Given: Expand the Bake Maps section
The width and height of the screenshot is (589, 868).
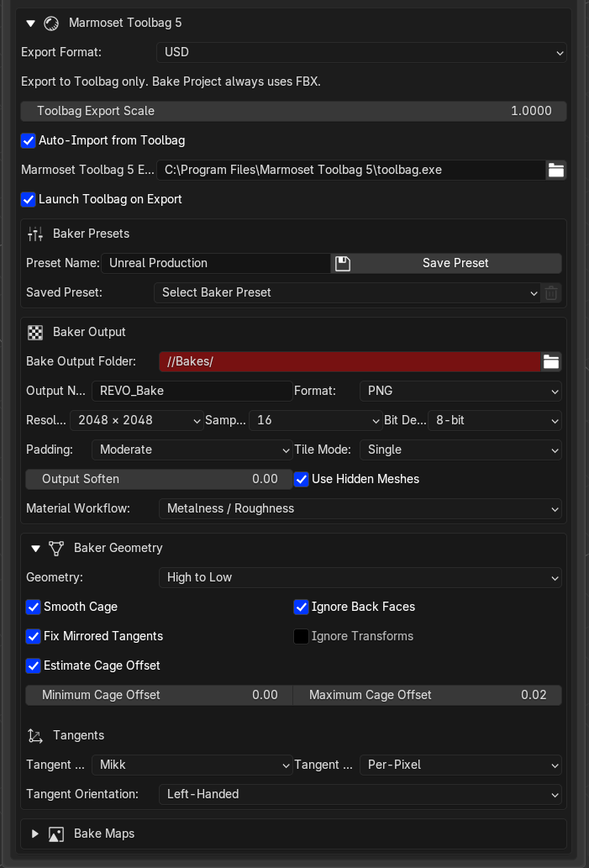Looking at the screenshot, I should coord(35,834).
